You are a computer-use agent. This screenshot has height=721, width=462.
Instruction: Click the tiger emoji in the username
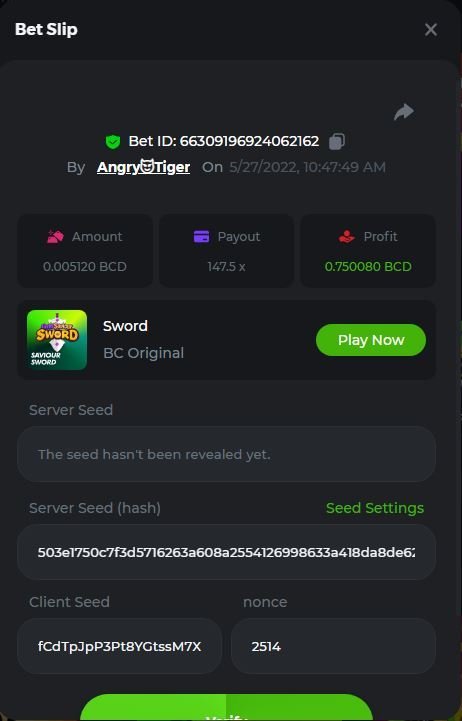pyautogui.click(x=147, y=166)
